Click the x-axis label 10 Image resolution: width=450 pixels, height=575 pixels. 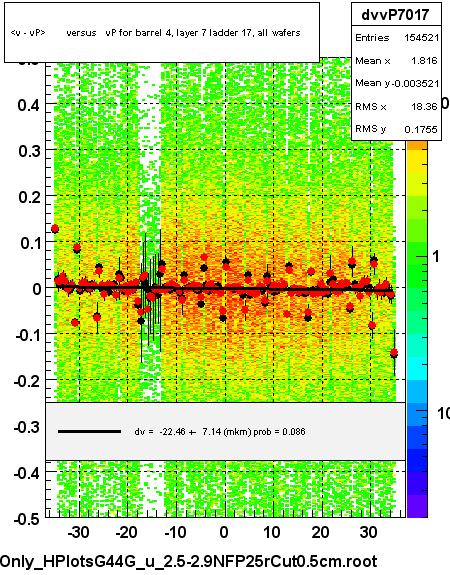(272, 532)
